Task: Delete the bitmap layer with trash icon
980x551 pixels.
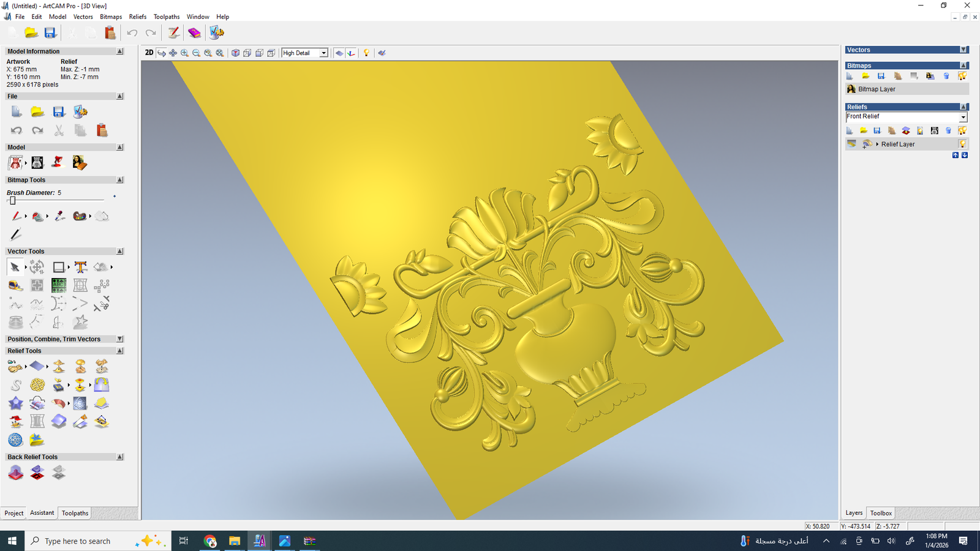Action: point(946,76)
